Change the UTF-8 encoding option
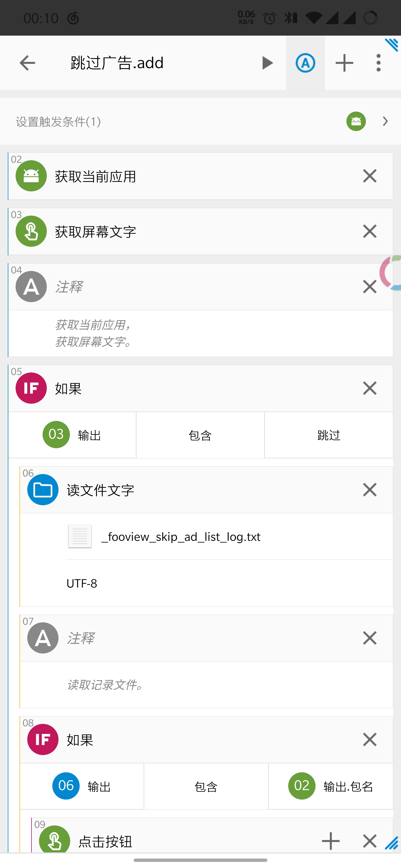 (82, 583)
